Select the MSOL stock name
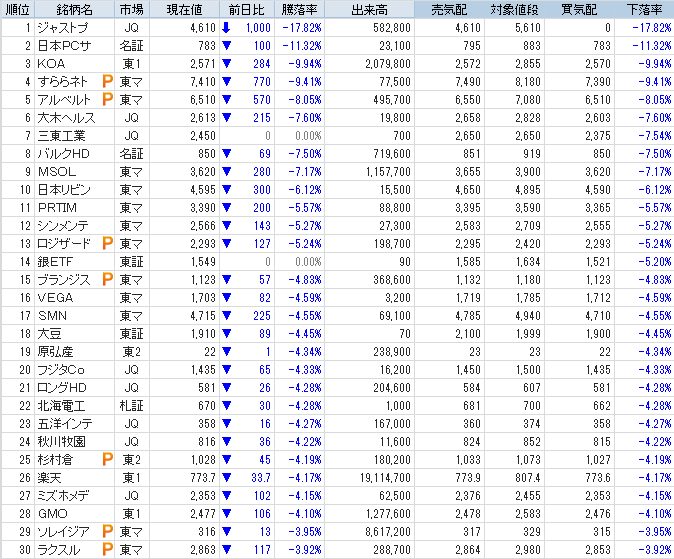The image size is (674, 559). (57, 172)
